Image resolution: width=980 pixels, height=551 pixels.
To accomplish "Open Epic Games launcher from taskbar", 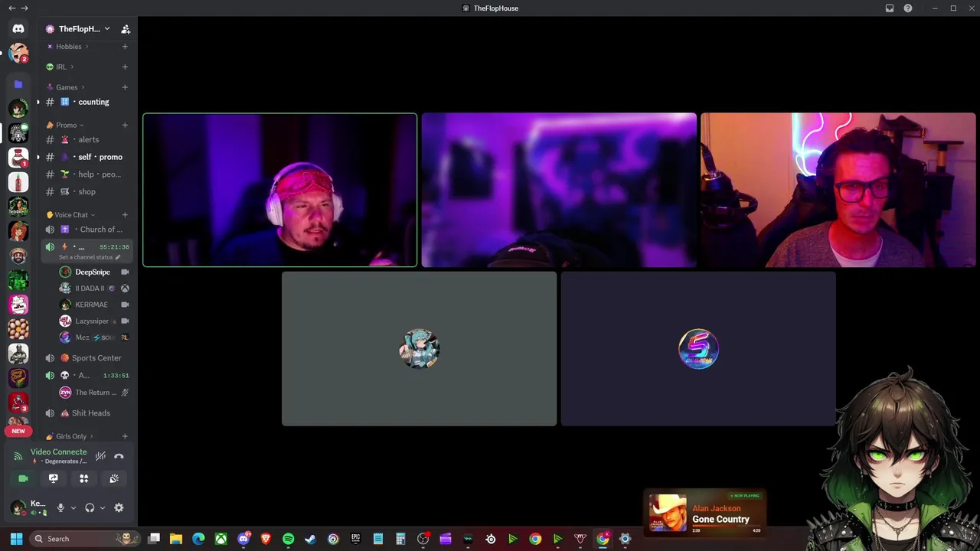I will coord(355,539).
